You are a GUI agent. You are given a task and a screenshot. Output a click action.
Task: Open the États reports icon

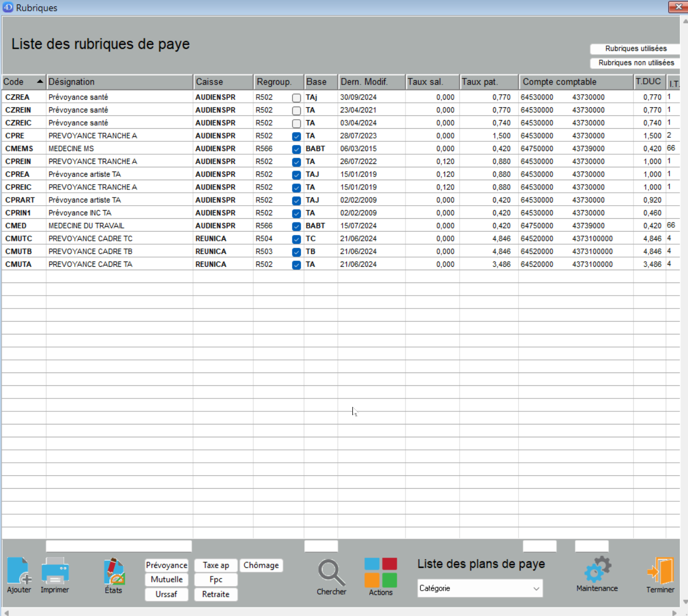click(x=114, y=572)
